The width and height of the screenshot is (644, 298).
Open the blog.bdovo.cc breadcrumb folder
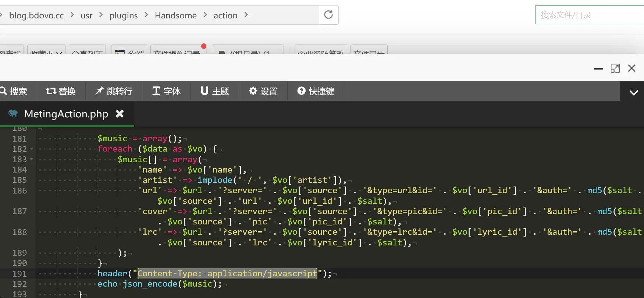pos(36,15)
